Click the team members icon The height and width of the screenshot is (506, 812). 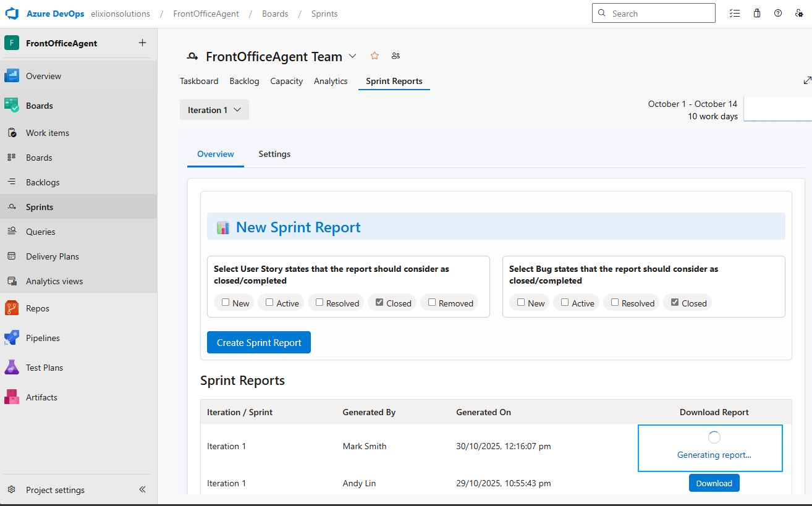395,56
